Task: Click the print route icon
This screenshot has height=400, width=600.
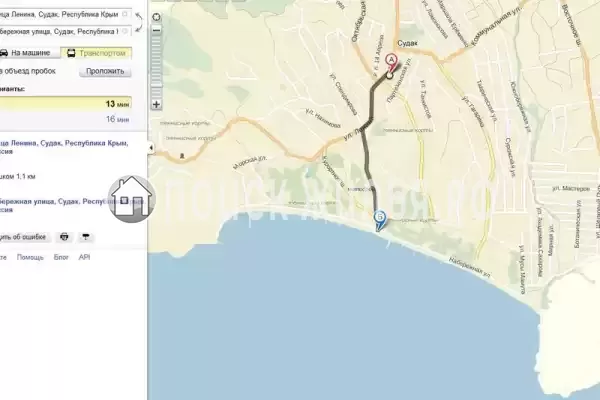Action: 65,237
